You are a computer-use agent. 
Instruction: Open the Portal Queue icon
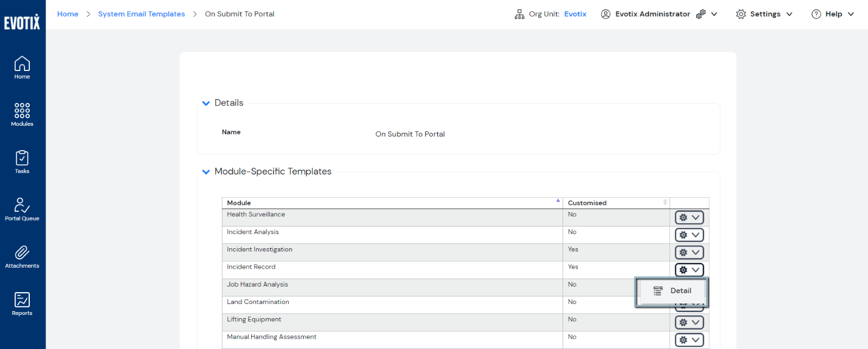point(22,209)
